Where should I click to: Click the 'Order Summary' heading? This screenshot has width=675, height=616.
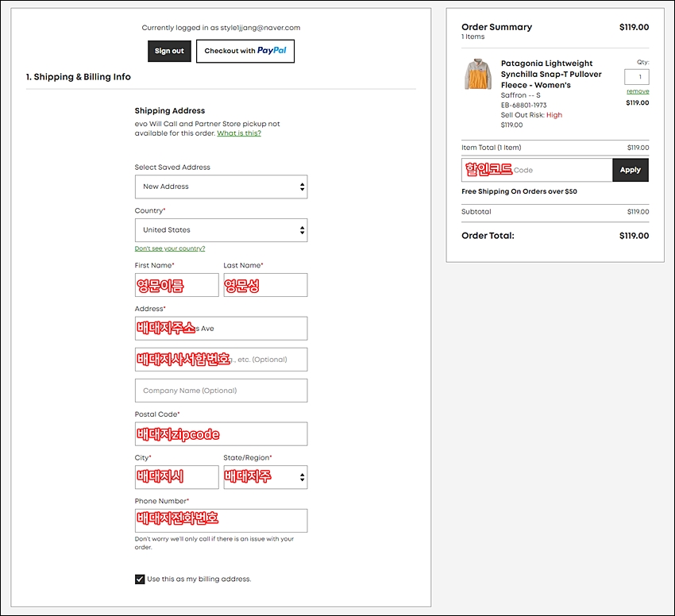[x=497, y=27]
